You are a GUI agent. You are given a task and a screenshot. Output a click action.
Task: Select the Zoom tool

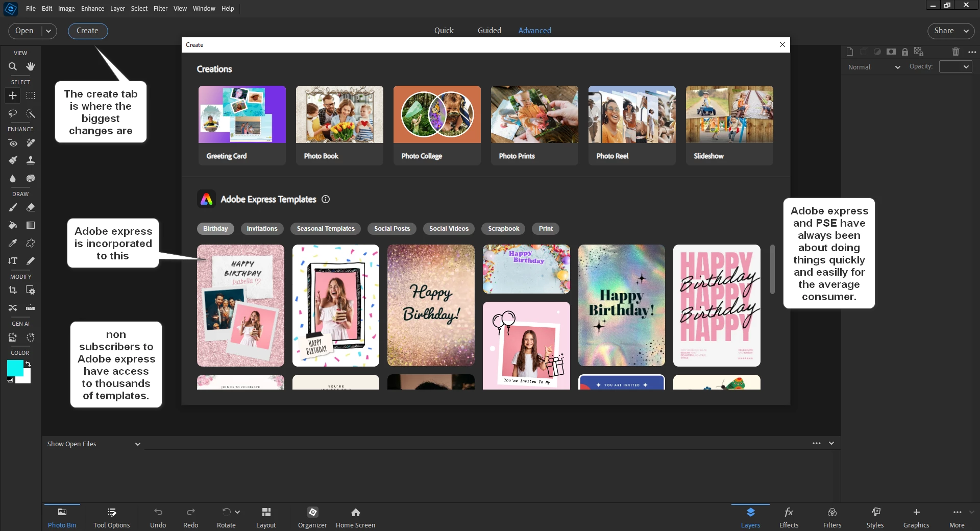[13, 66]
